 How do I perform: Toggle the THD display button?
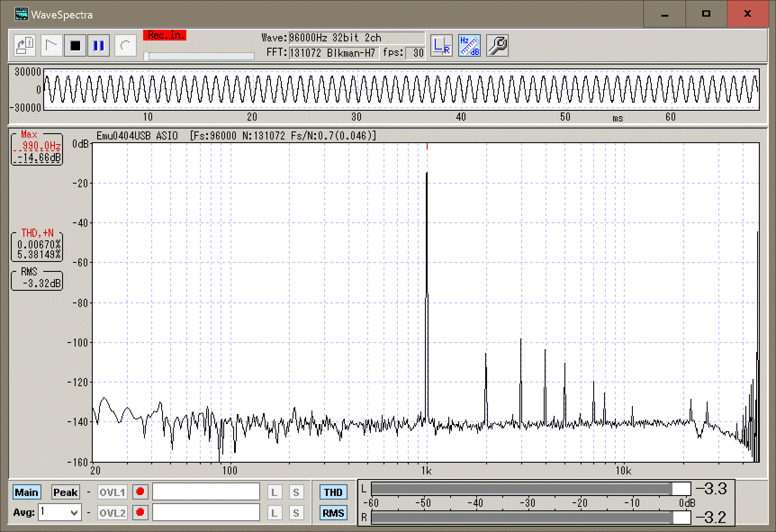pyautogui.click(x=334, y=492)
